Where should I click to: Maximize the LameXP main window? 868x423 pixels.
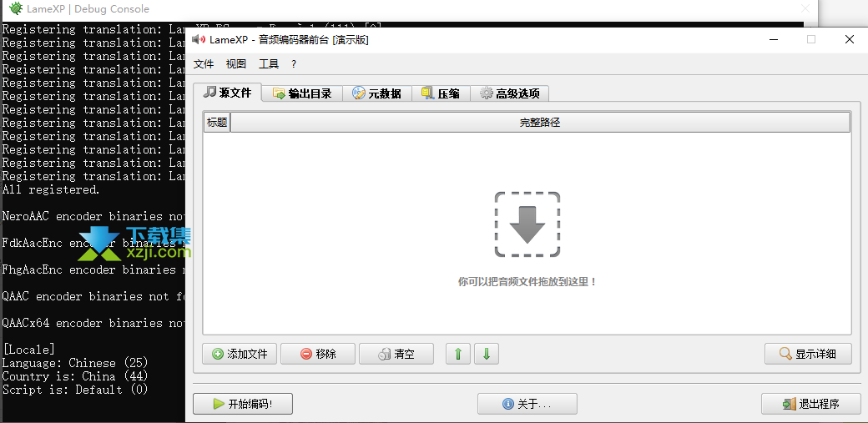point(811,39)
